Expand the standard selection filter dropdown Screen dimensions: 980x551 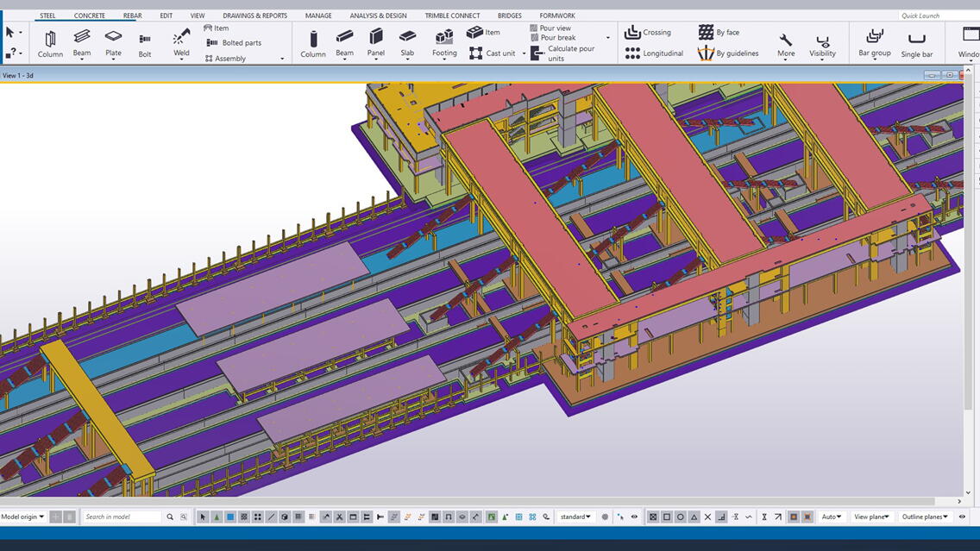pos(575,517)
